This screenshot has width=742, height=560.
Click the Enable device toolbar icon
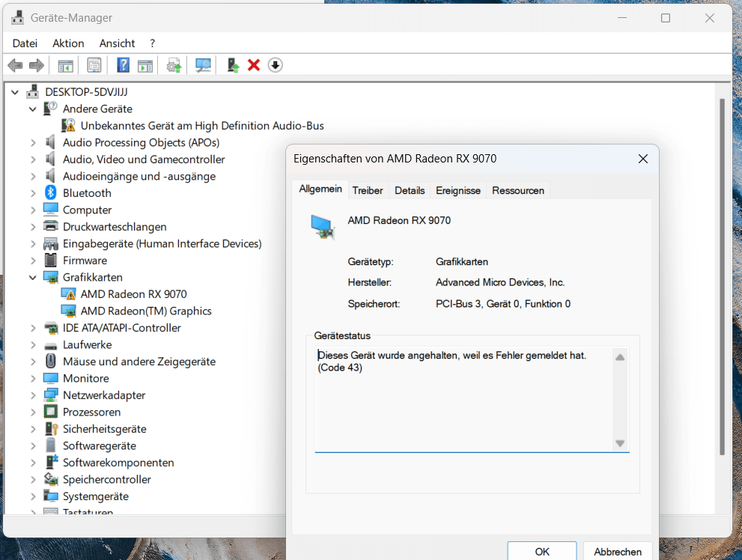pos(233,65)
